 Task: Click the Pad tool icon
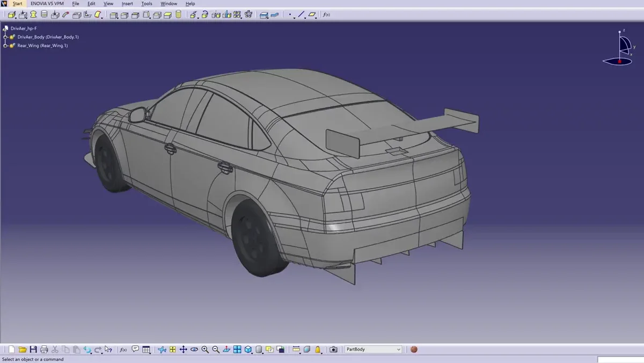[x=11, y=15]
